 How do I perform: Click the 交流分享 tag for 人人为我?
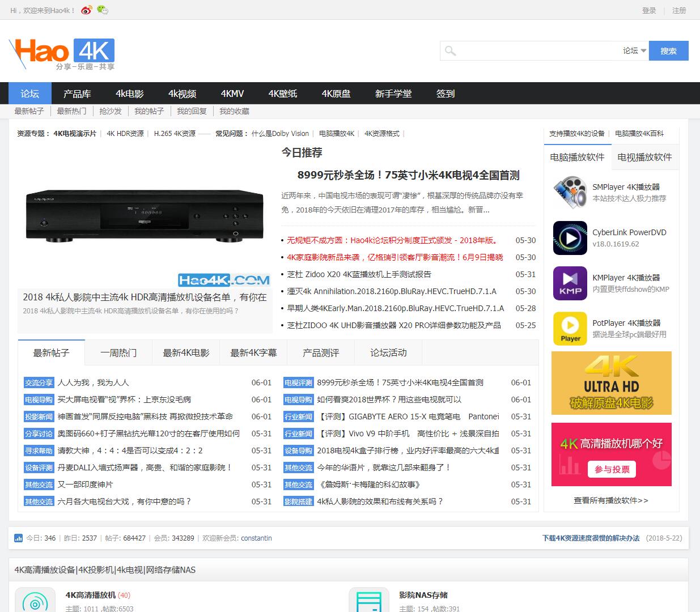(39, 382)
